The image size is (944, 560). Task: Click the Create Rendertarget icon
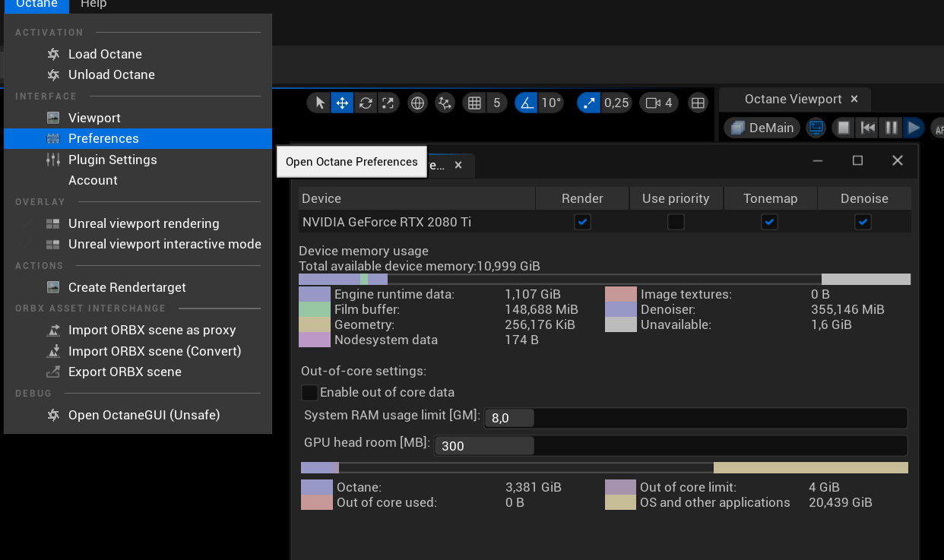click(x=53, y=287)
